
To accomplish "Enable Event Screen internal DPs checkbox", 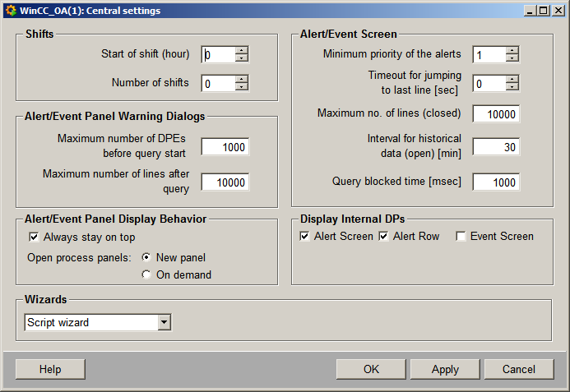I will pyautogui.click(x=461, y=237).
